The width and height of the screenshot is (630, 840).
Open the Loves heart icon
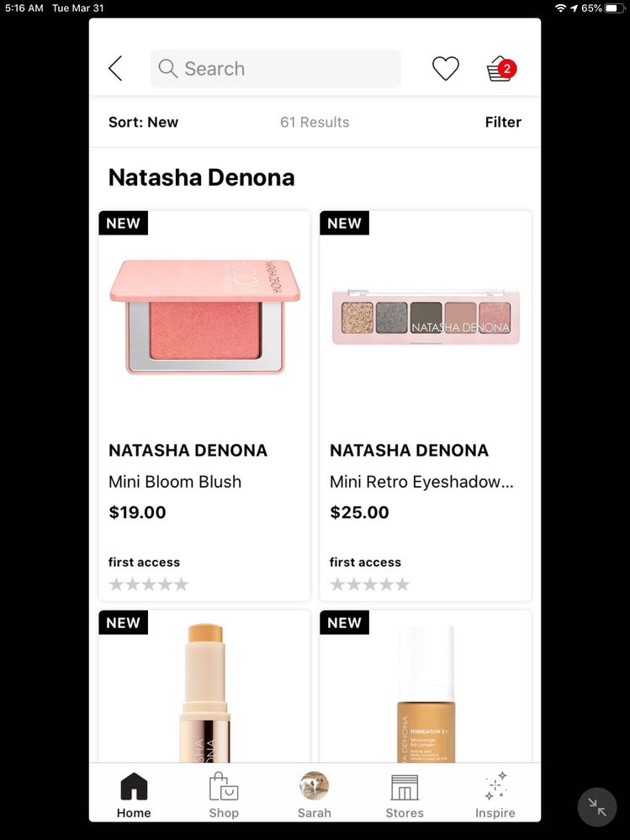[446, 69]
